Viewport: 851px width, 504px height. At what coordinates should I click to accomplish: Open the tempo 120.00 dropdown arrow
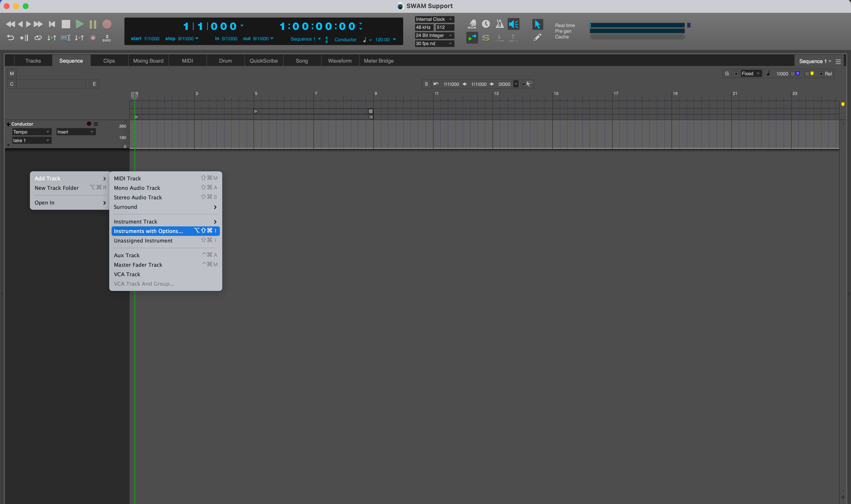tap(395, 39)
